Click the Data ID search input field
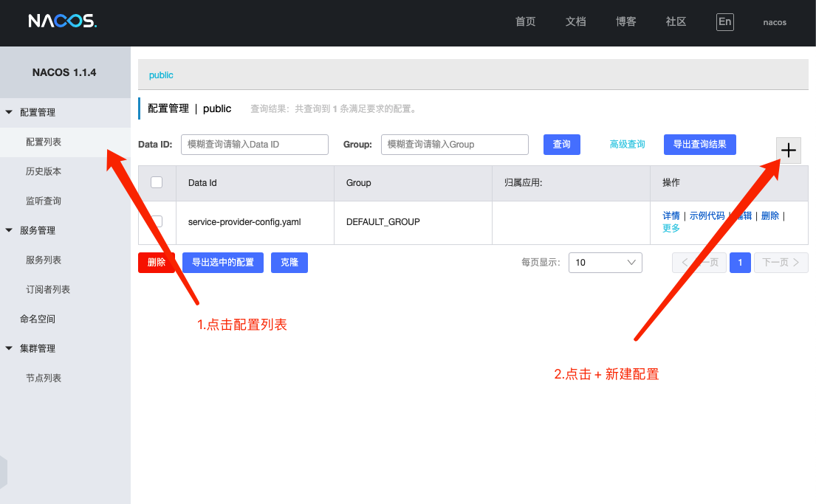 click(254, 144)
